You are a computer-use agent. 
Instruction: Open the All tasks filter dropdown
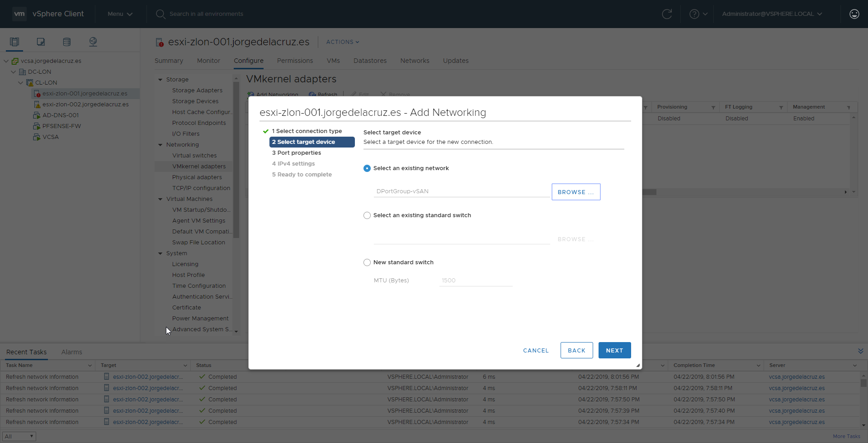(19, 436)
